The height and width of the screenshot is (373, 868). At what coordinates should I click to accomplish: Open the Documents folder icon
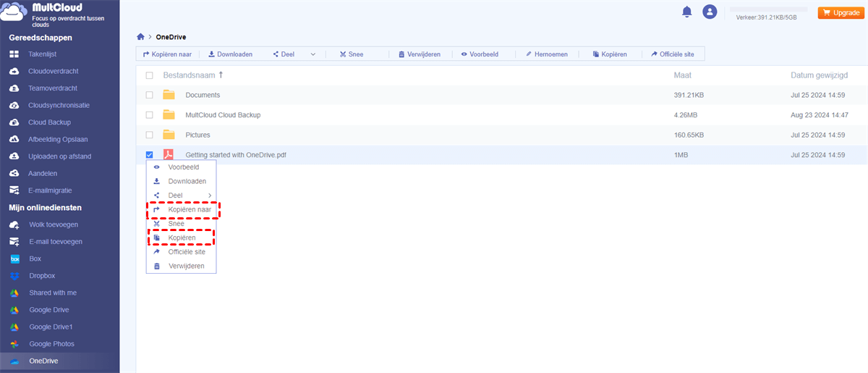pos(169,95)
